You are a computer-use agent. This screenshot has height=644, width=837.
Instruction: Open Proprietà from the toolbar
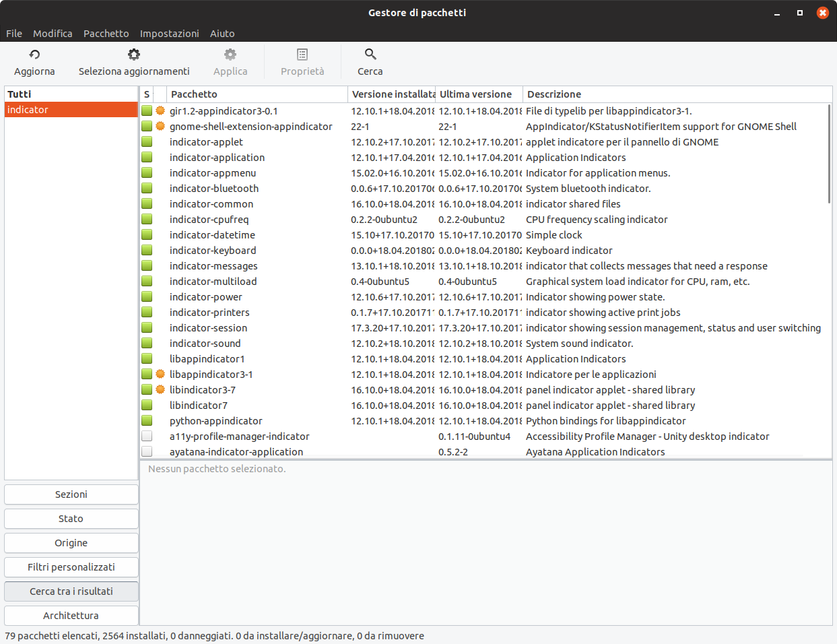[x=302, y=54]
